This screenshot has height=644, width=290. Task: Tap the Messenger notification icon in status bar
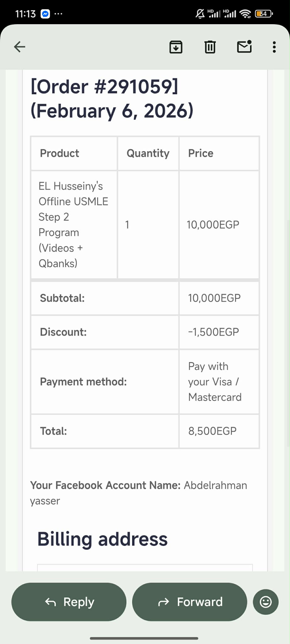pyautogui.click(x=45, y=14)
